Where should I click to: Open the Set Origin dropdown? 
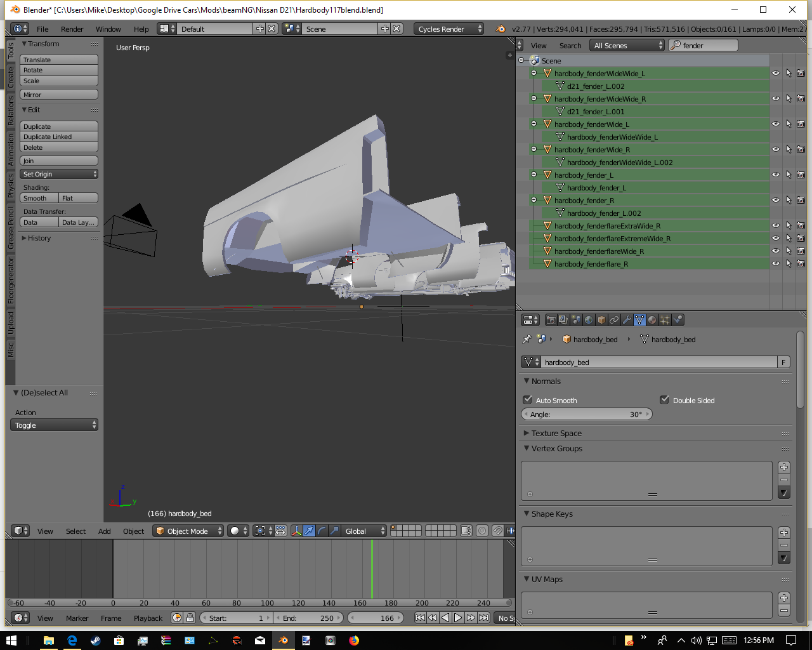59,174
